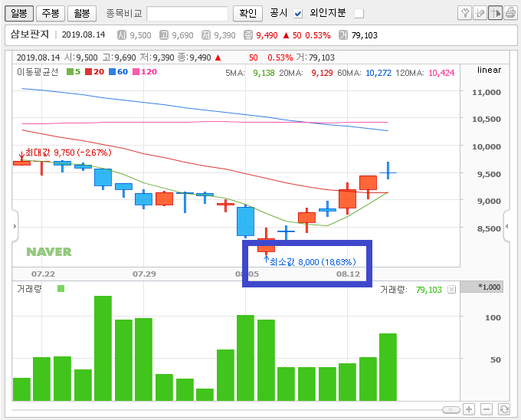Click the 최대값 9,750 annotation
Screen dimensions: 521x420
coord(68,153)
